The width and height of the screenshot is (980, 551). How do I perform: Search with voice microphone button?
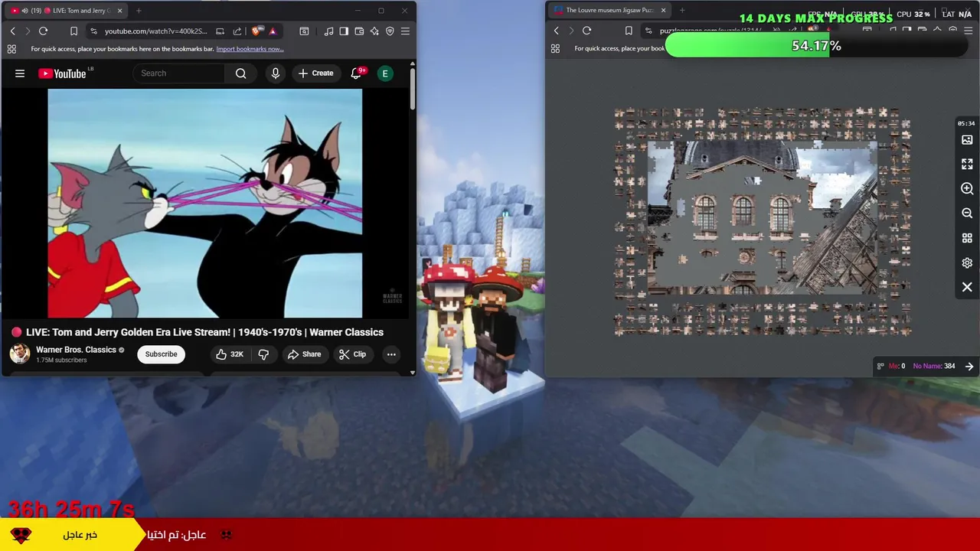pos(276,73)
